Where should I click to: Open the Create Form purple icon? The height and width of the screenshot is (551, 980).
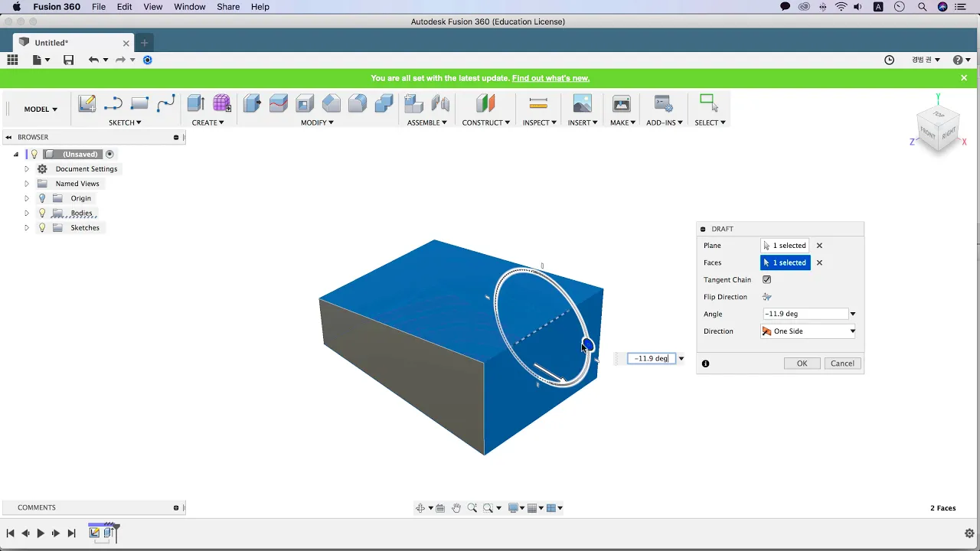pos(222,103)
